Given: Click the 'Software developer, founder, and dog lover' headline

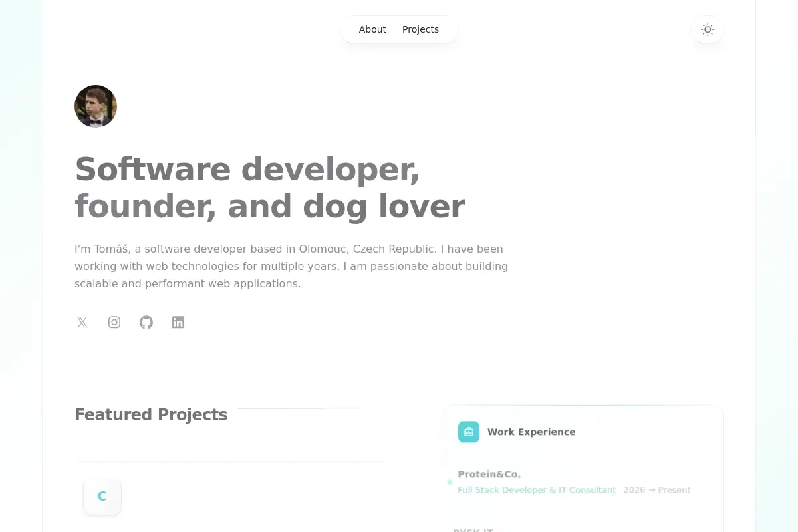Looking at the screenshot, I should (270, 188).
